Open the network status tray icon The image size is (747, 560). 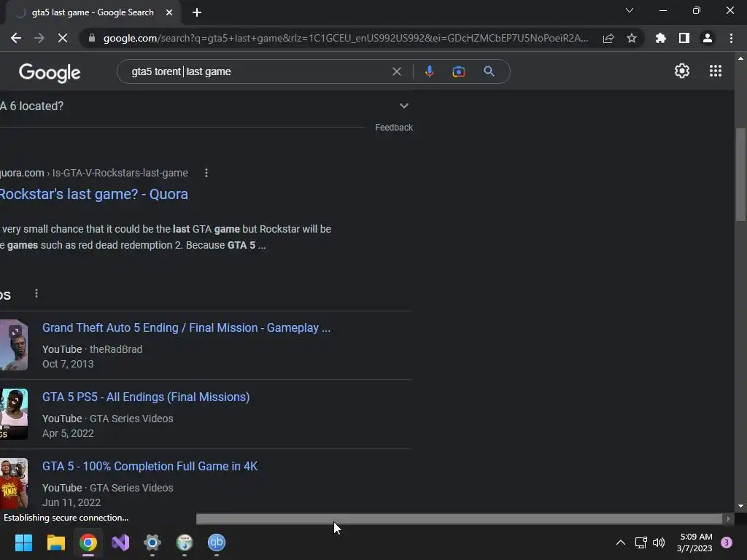click(640, 542)
